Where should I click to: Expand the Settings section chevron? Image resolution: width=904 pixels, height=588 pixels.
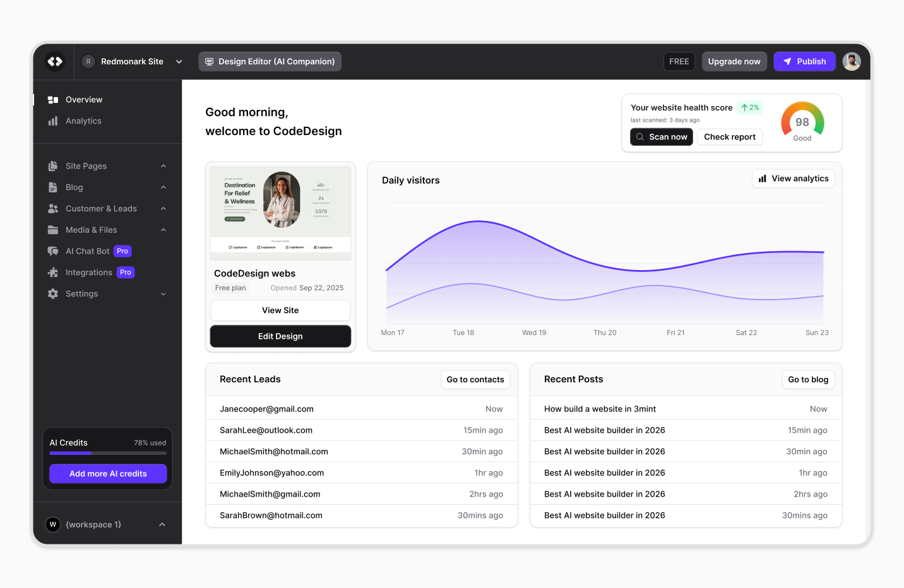tap(164, 294)
